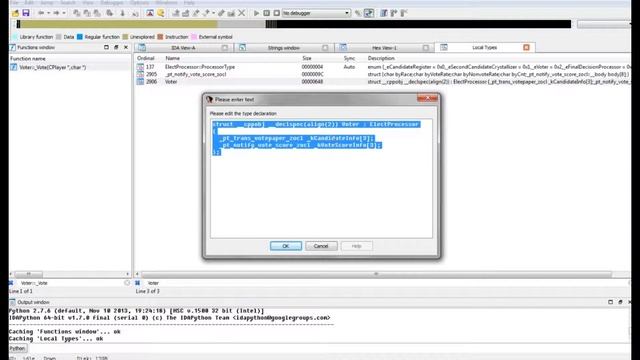Click the Data legend color swatch
This screenshot has width=640, height=360.
tap(59, 37)
